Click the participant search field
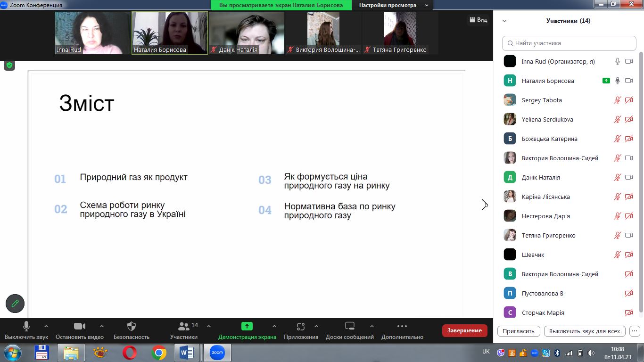 [x=569, y=43]
